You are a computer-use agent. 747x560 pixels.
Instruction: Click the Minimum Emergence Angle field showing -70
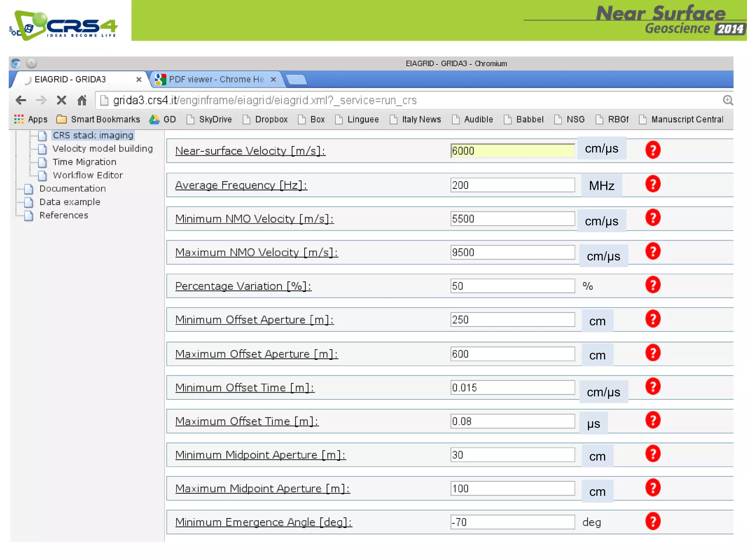(x=512, y=522)
